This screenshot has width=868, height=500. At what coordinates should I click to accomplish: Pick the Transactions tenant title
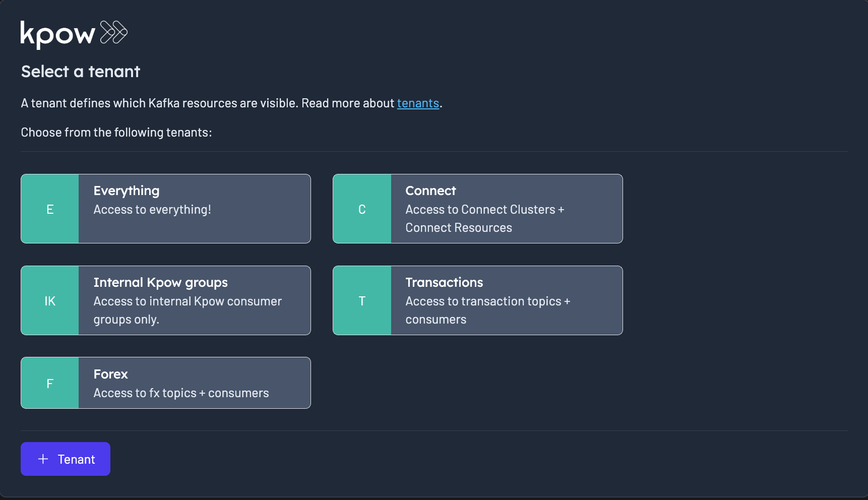coord(444,283)
